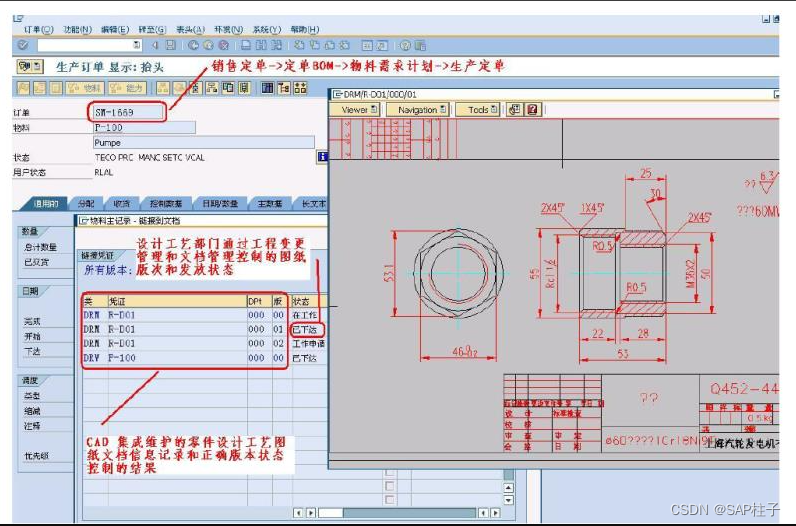This screenshot has height=526, width=796.
Task: Open the 转至(G) menu
Action: point(152,30)
